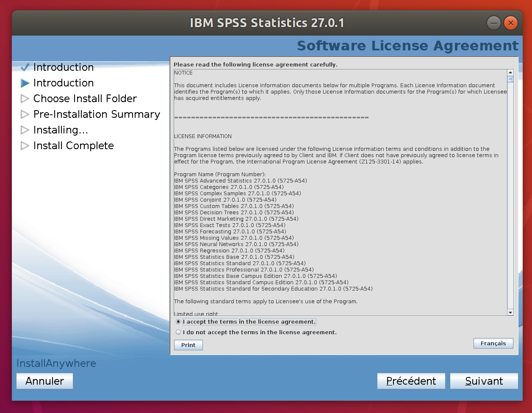
Task: Go to next step with Suivant
Action: click(x=484, y=381)
